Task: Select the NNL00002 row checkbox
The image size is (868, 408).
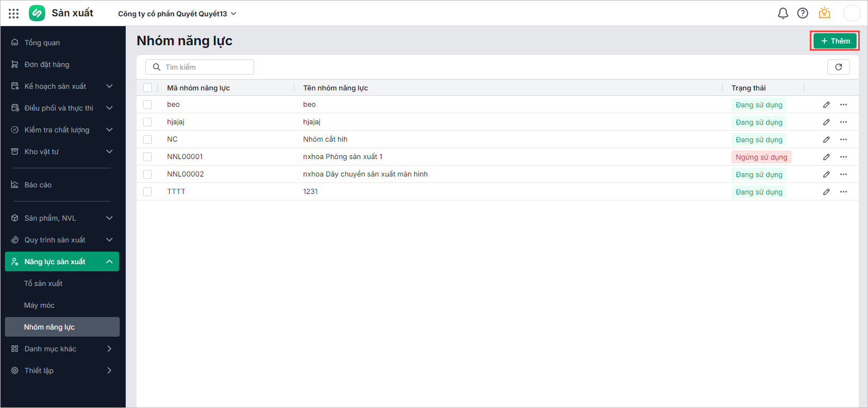Action: 147,174
